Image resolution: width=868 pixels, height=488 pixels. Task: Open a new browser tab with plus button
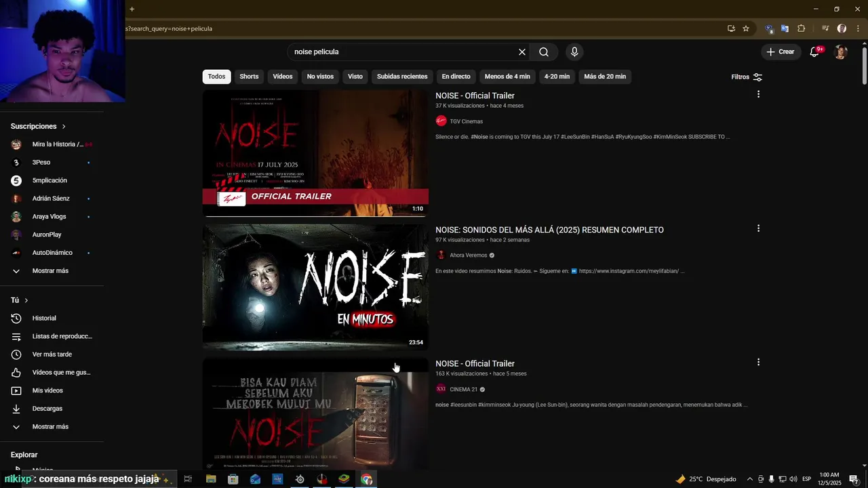(132, 9)
